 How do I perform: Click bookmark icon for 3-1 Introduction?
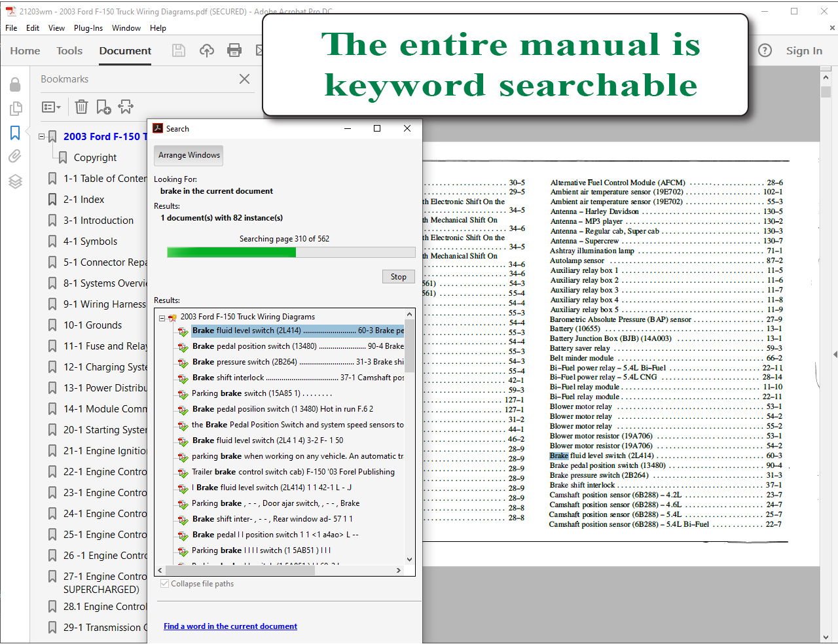(x=52, y=221)
